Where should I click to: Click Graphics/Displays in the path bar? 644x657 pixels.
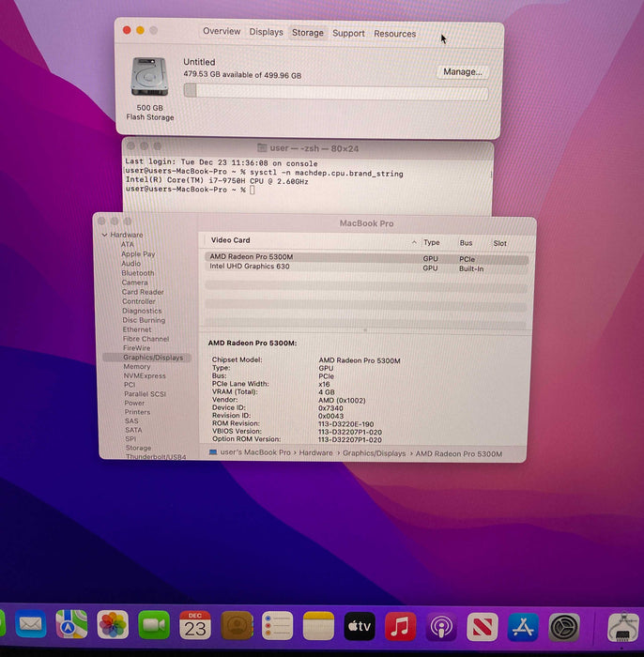[x=375, y=453]
